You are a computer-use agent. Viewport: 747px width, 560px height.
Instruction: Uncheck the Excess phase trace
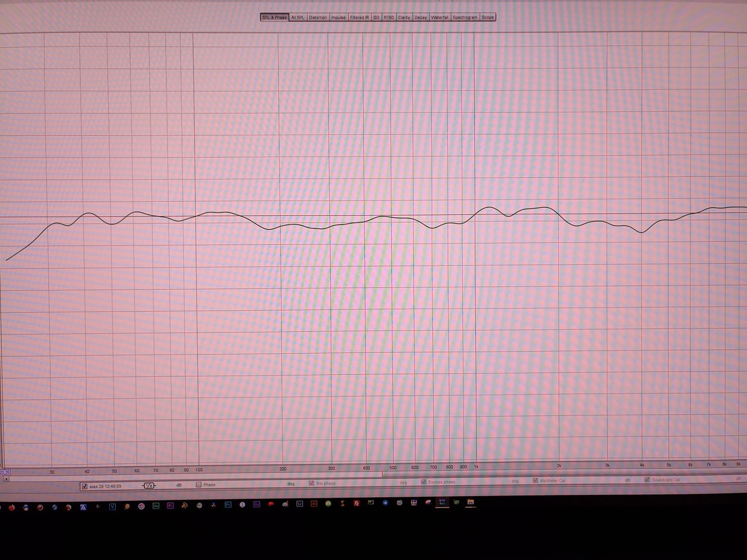tap(423, 482)
